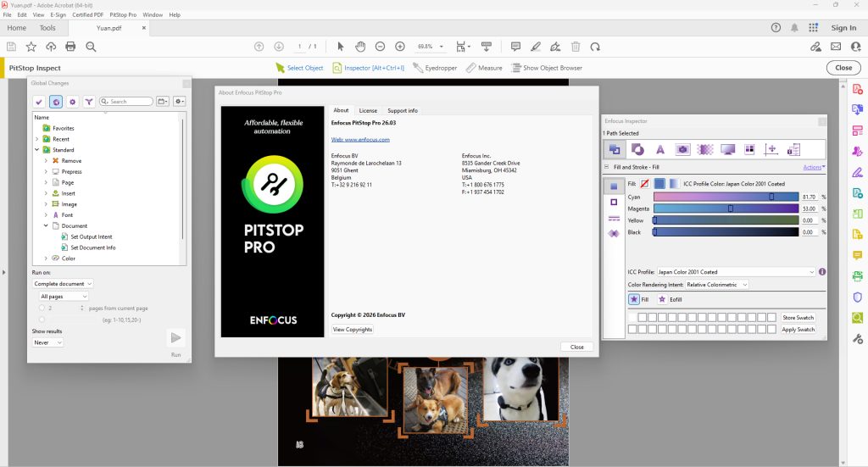Image resolution: width=868 pixels, height=467 pixels.
Task: Toggle the Preflight checkmark view in Global Changes
Action: pyautogui.click(x=39, y=101)
